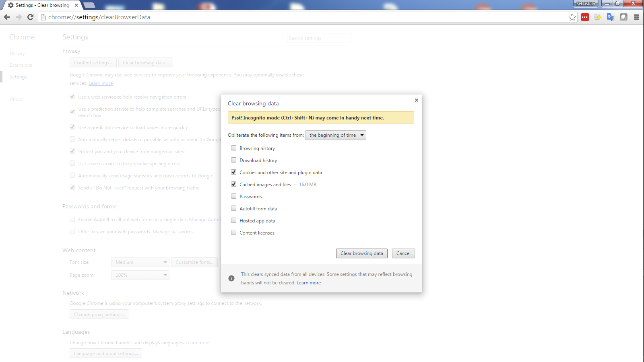The height and width of the screenshot is (362, 644).
Task: Open the Google Translate extension
Action: 611,17
